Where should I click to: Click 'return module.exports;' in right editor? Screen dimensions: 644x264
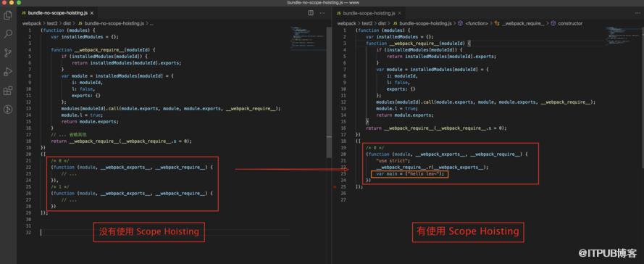(404, 115)
